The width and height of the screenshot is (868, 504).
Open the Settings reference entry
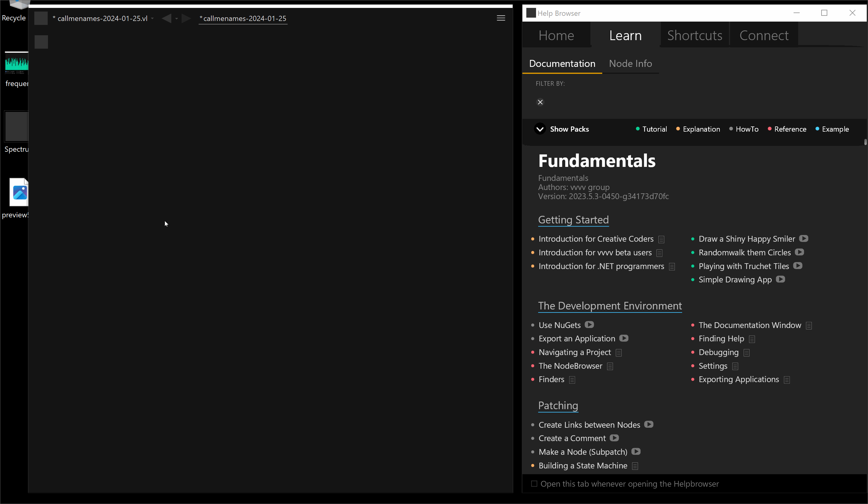point(713,366)
